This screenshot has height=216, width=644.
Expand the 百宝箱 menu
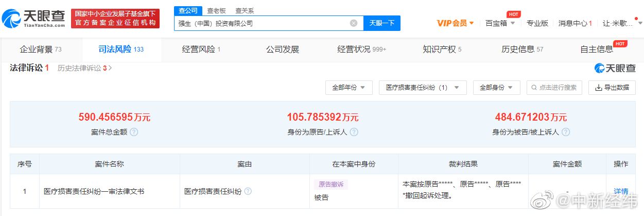pos(500,23)
